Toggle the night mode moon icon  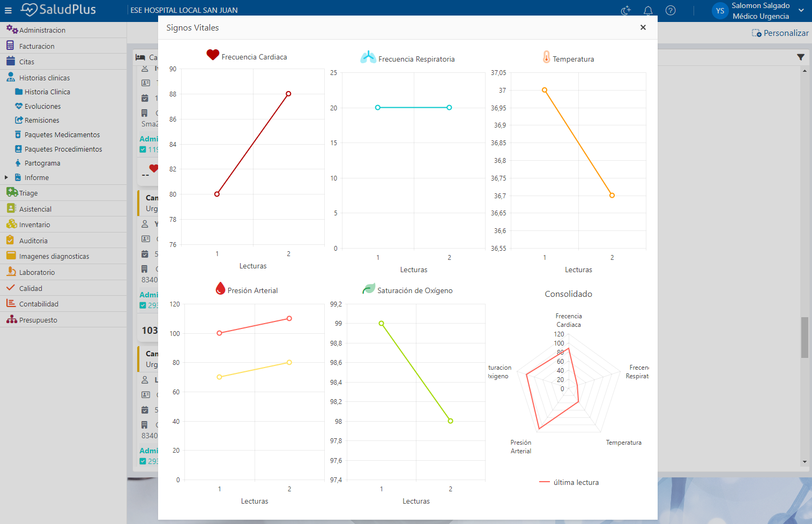click(x=625, y=11)
